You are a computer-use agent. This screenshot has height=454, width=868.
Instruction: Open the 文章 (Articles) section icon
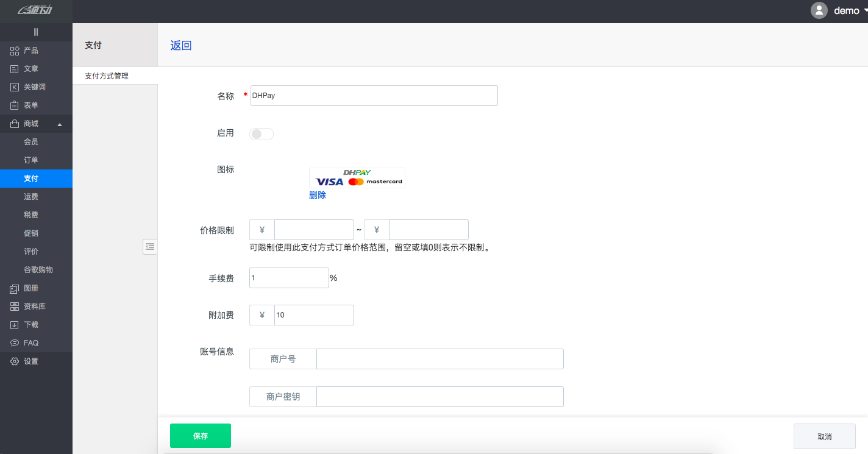coord(15,69)
